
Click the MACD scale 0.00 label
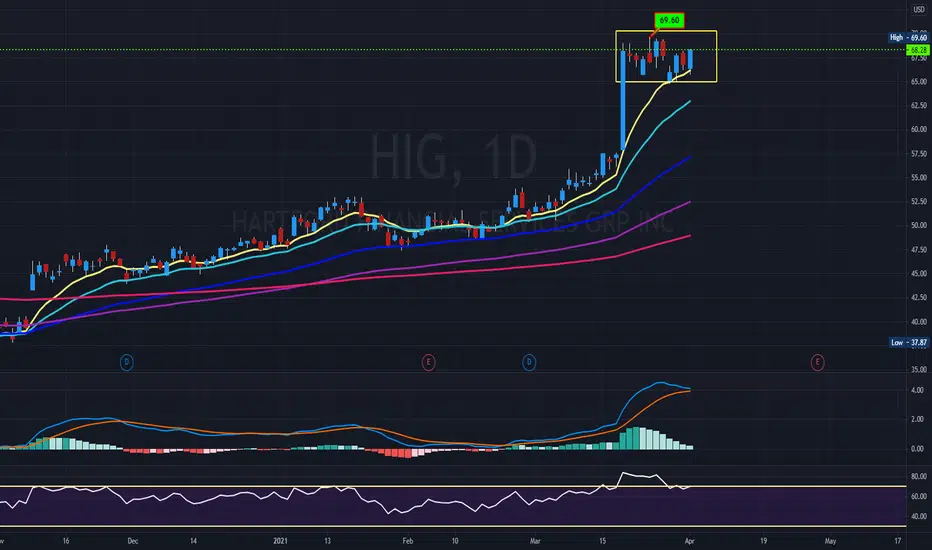917,449
